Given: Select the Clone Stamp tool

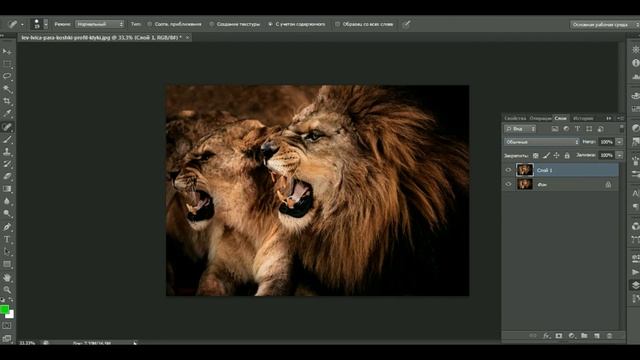Looking at the screenshot, I should (7, 152).
